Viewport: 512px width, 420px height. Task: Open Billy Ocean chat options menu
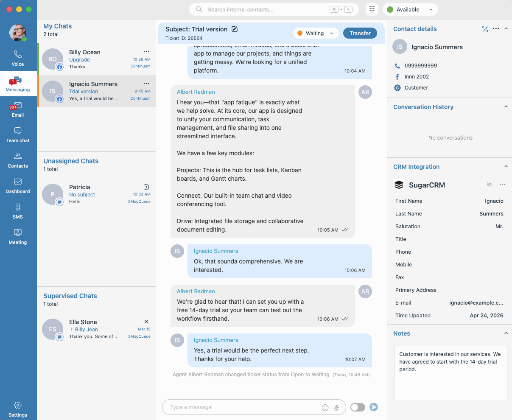click(x=146, y=51)
